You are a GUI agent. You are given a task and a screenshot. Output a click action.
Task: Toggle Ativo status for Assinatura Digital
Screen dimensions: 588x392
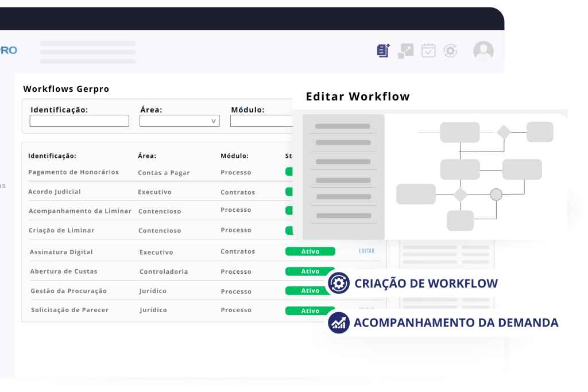click(x=310, y=251)
